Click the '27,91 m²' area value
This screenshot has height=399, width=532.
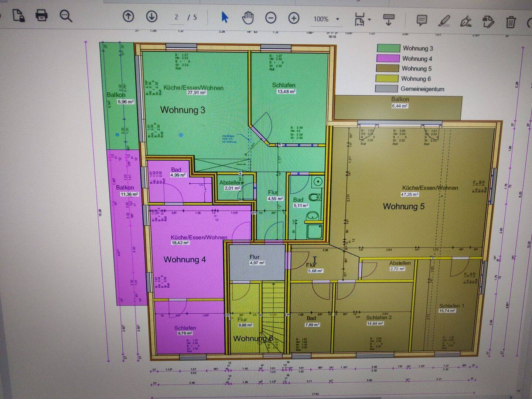[197, 93]
